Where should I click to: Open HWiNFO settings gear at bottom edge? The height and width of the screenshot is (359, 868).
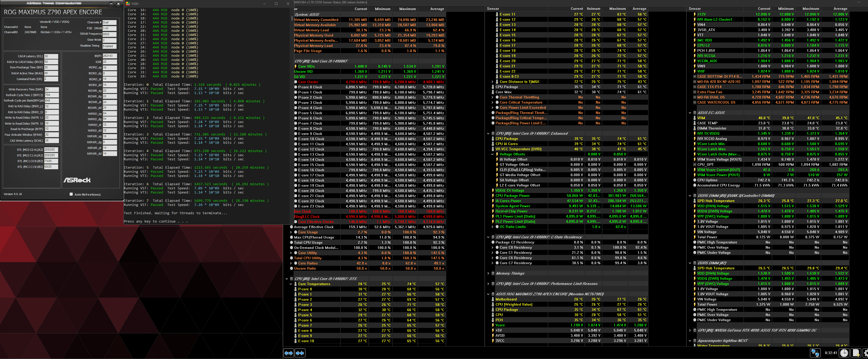(866, 353)
